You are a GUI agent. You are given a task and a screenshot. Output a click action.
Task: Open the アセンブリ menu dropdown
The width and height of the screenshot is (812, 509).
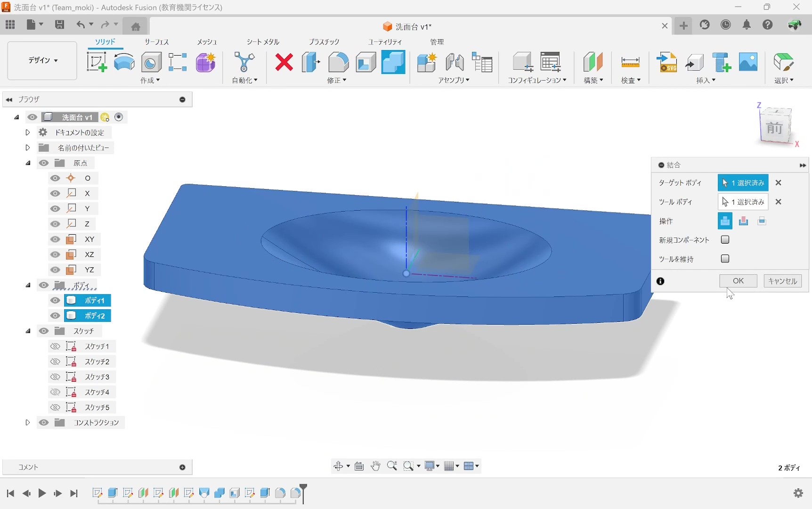click(x=454, y=80)
